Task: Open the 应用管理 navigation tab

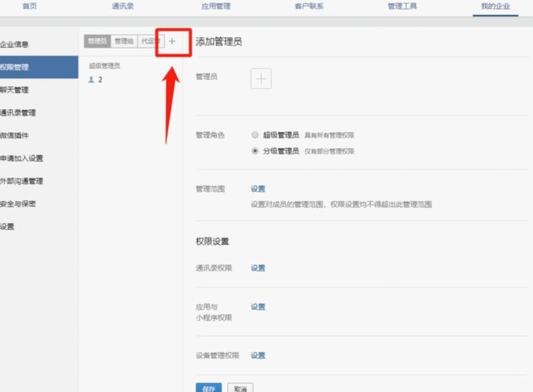Action: 216,6
